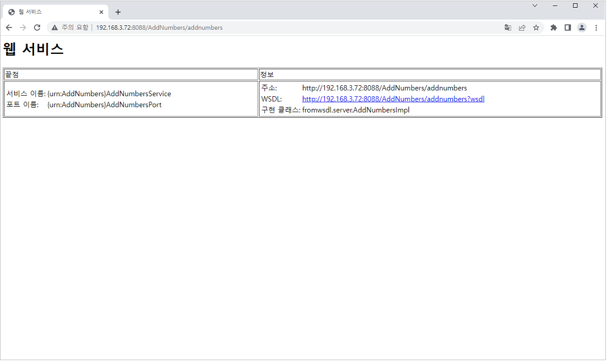Viewport: 607px width, 364px height.
Task: Open the Share this page icon
Action: coord(522,27)
